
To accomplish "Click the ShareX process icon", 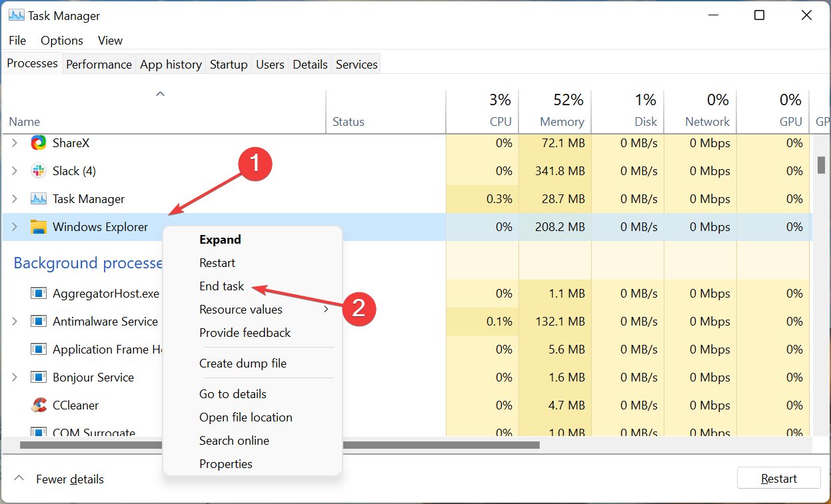I will click(38, 142).
